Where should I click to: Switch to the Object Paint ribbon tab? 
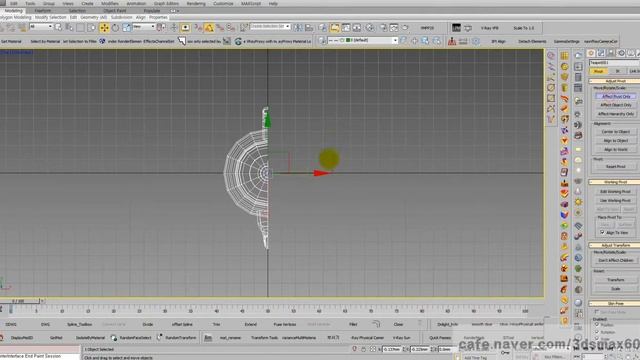click(x=115, y=11)
